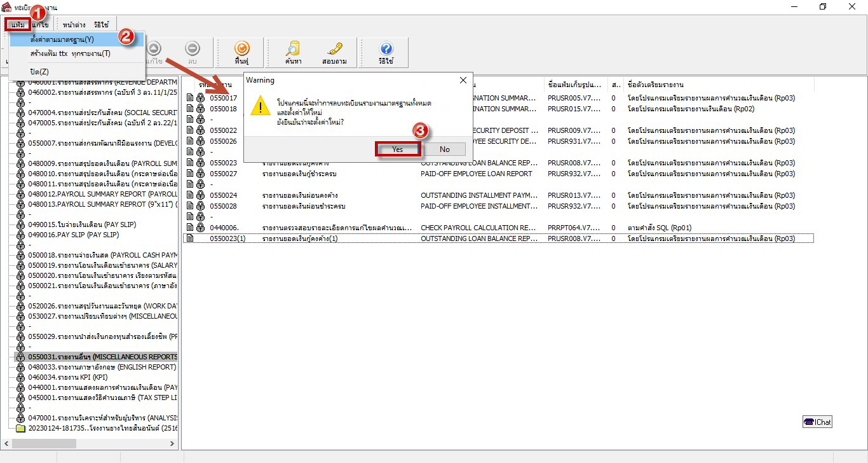Confirm the warning by pressing Yes
868x463 pixels.
click(x=397, y=149)
